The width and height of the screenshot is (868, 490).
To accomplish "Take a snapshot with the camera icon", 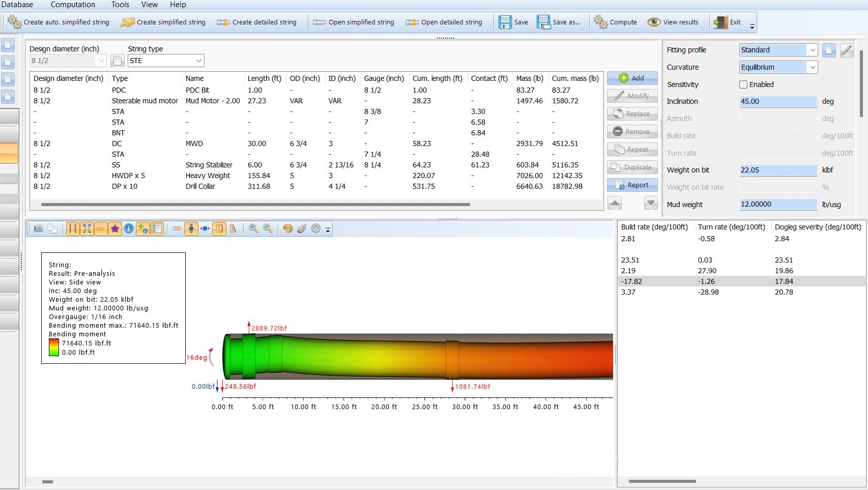I will pyautogui.click(x=38, y=228).
